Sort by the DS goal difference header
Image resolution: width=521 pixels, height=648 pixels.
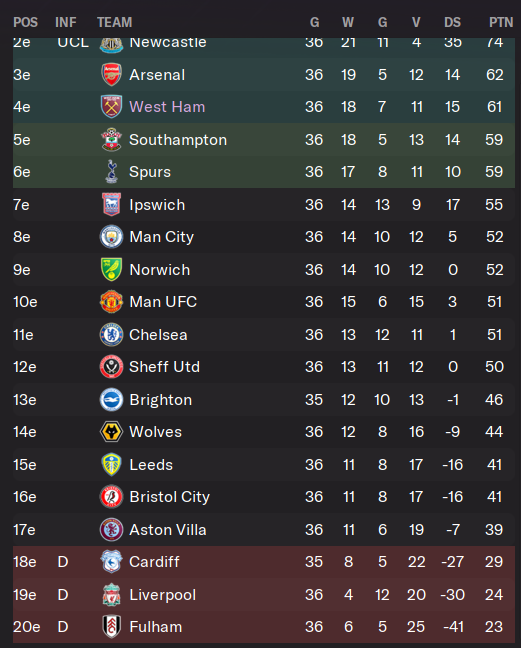(452, 22)
